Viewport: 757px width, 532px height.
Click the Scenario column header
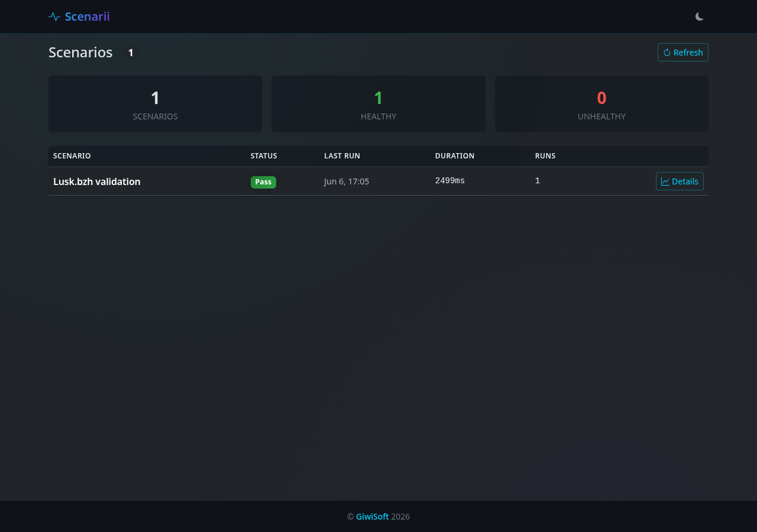[x=72, y=156]
